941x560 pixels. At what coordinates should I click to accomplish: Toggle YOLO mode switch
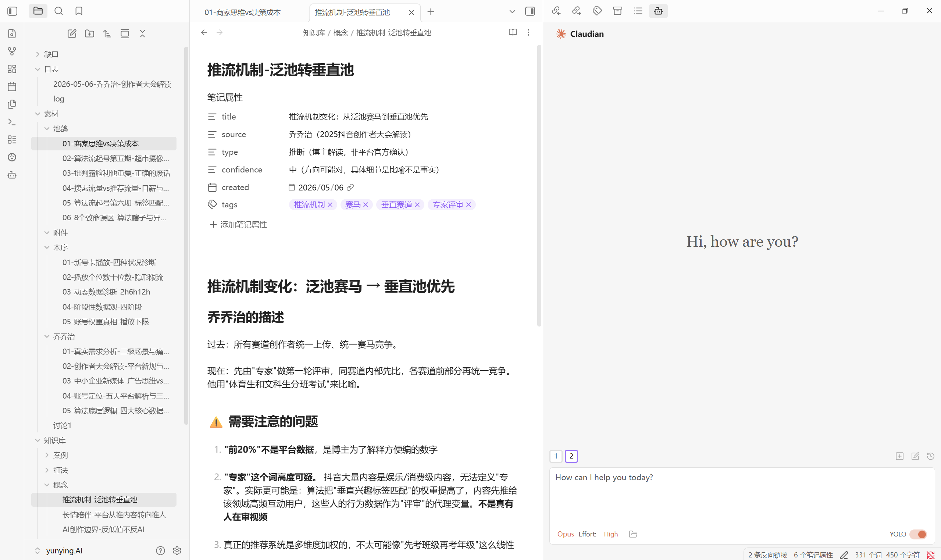click(x=918, y=534)
